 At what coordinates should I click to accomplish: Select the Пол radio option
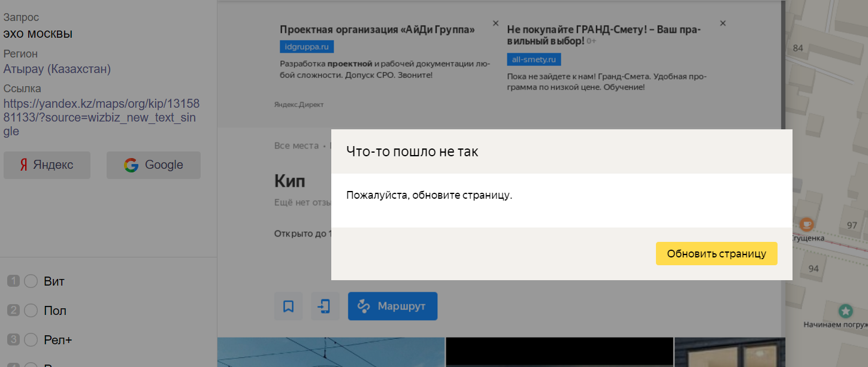31,311
